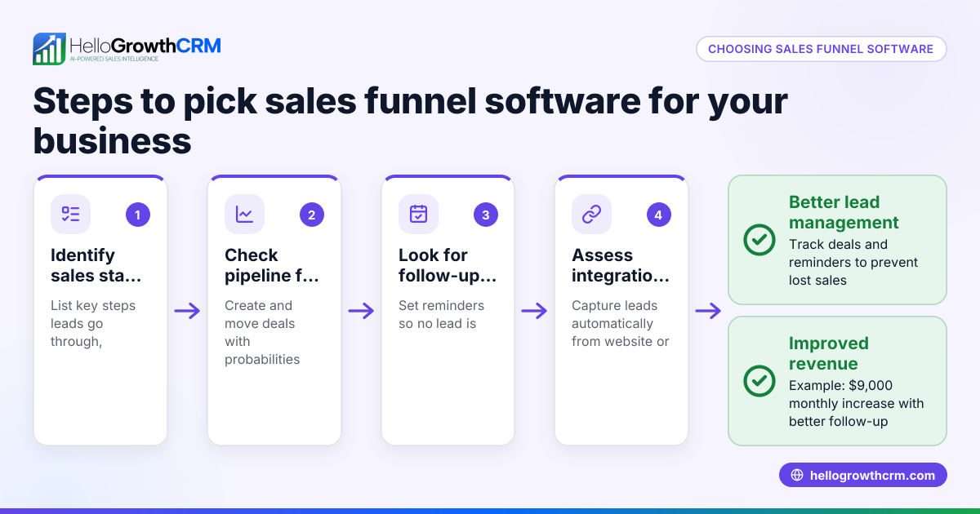Click the List key steps leads go through text
980x514 pixels.
[93, 324]
